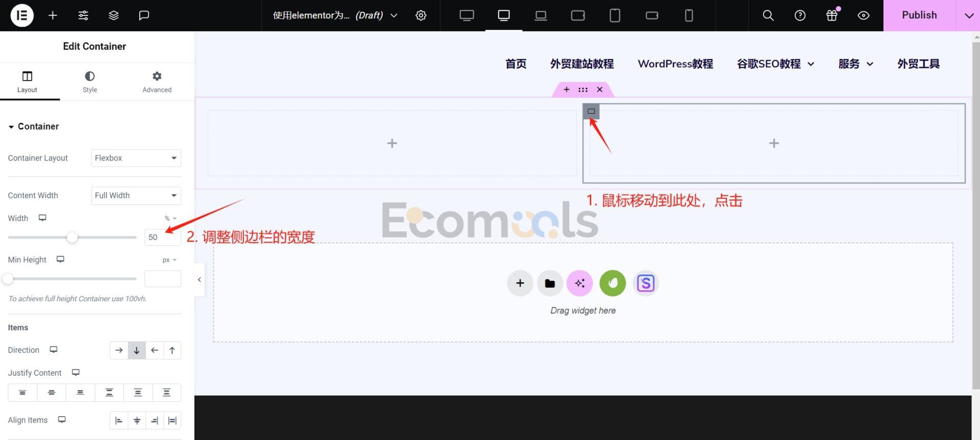Open the Finder search icon

click(768, 15)
